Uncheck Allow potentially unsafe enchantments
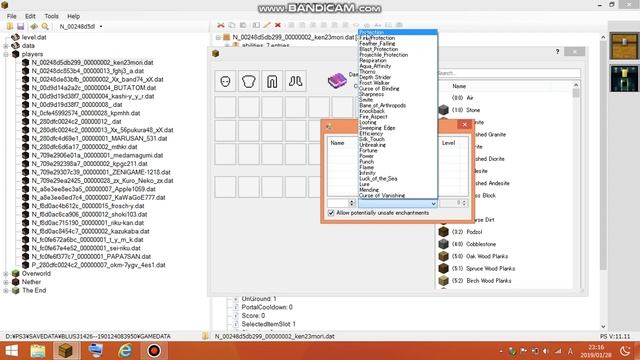The image size is (640, 360). (331, 213)
